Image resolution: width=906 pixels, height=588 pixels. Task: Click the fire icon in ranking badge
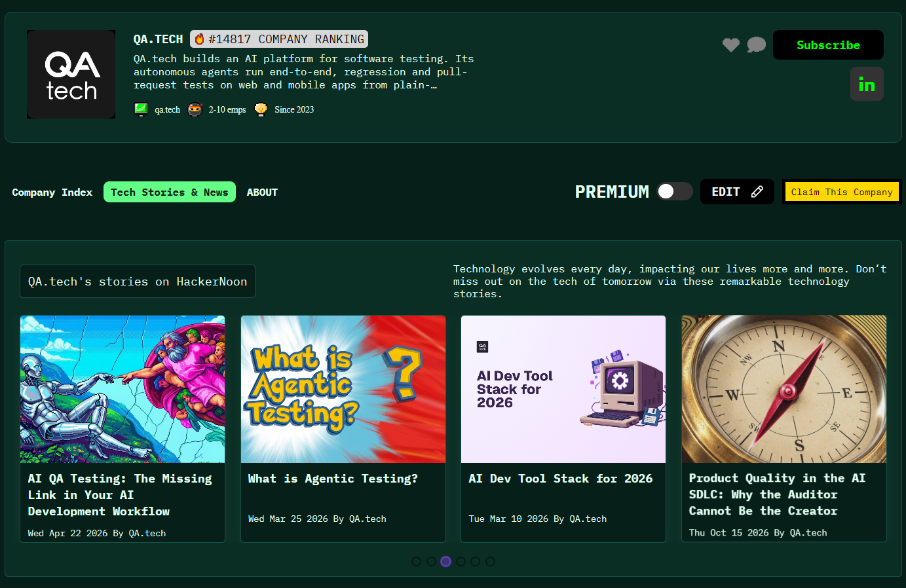200,39
